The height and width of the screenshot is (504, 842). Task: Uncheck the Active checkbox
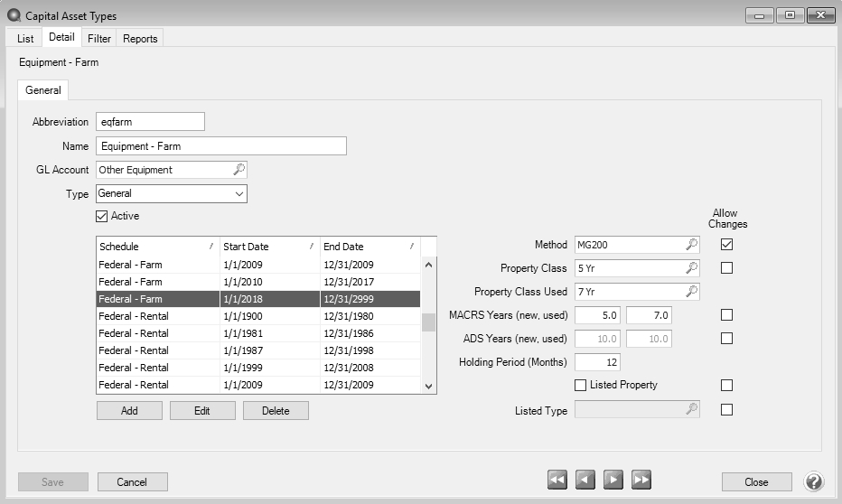[102, 217]
